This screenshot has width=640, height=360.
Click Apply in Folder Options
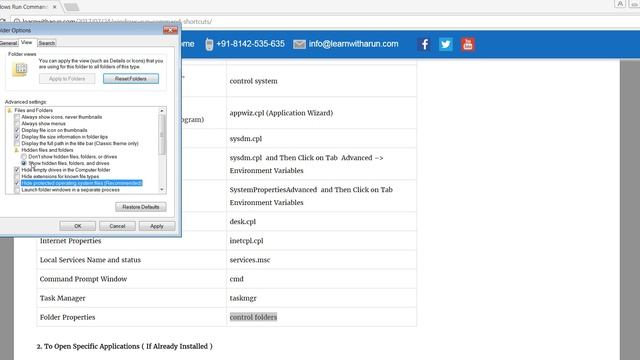tap(157, 226)
